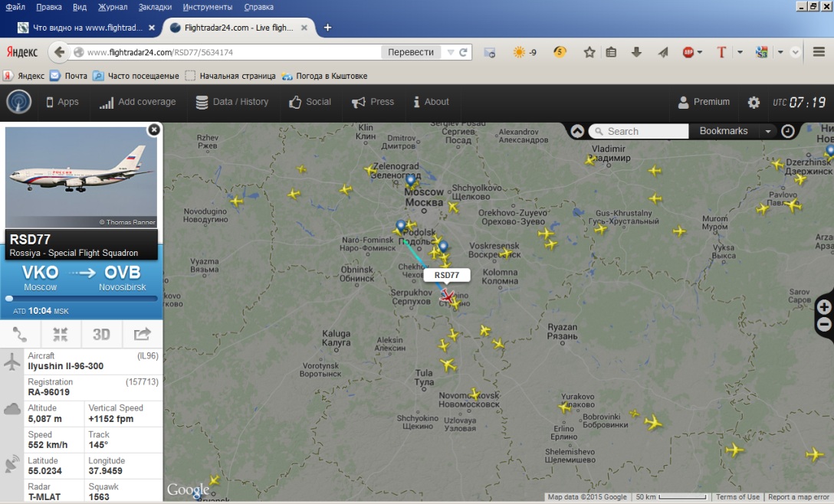Screen dimensions: 834x504
Task: Show the flight route icon in panel
Action: pyautogui.click(x=20, y=335)
